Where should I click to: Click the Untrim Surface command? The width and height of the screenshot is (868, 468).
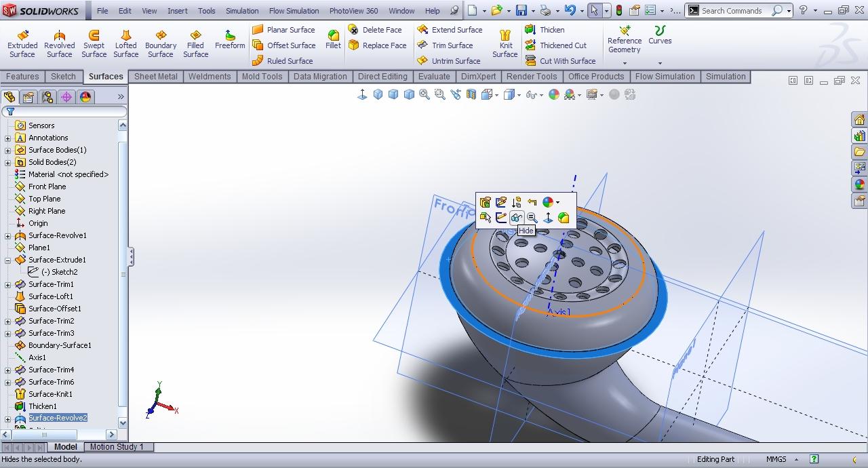pyautogui.click(x=448, y=61)
